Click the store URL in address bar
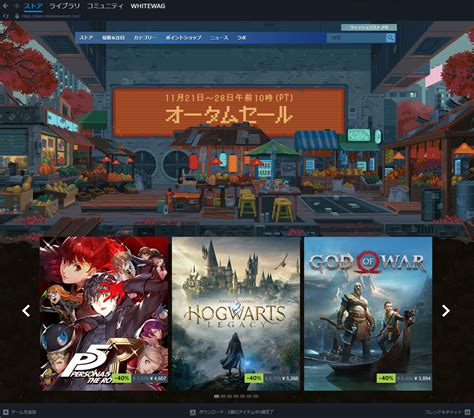The height and width of the screenshot is (418, 474). pos(51,16)
